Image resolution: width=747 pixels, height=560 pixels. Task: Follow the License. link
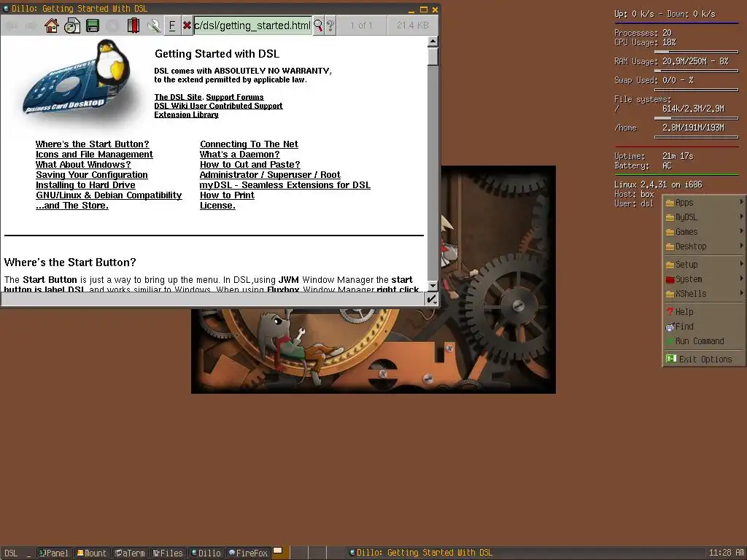click(x=217, y=205)
